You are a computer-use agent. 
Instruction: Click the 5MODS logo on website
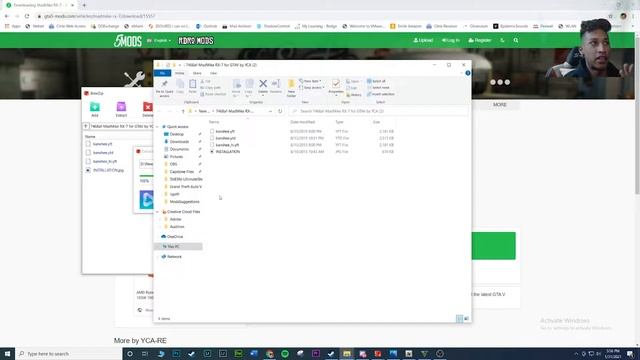coord(128,41)
